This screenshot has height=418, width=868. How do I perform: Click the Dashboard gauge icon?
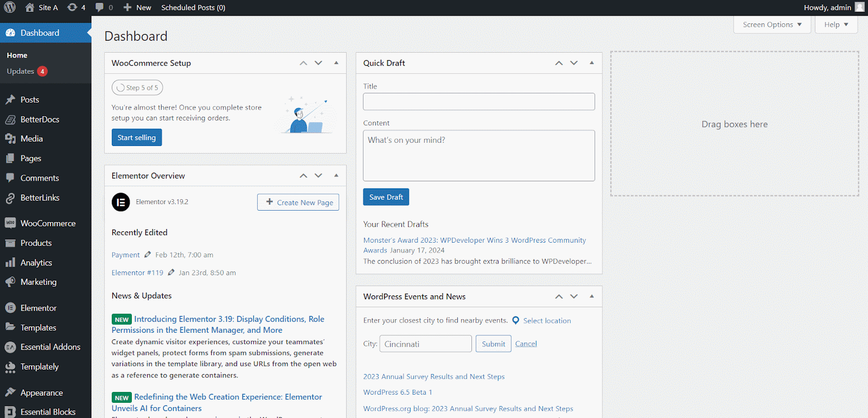click(10, 33)
